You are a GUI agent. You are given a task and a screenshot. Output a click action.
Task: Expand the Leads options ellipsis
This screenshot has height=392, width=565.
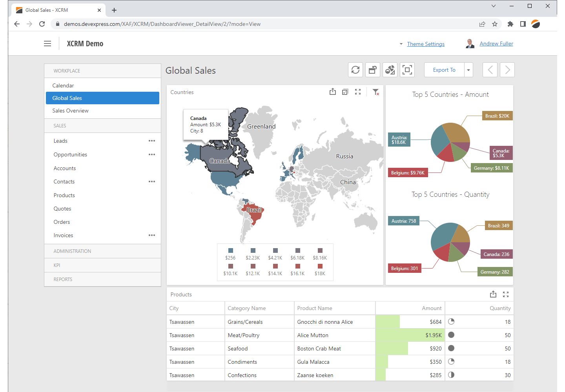click(152, 141)
